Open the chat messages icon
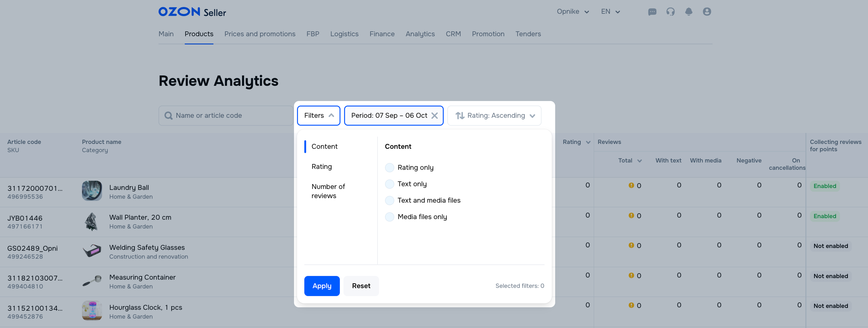868x328 pixels. pyautogui.click(x=652, y=12)
